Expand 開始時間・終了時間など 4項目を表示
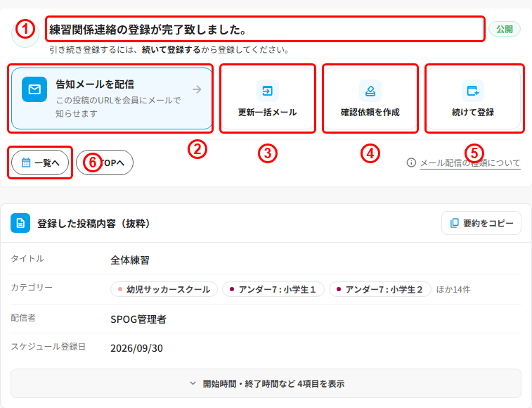Screen dimensions: 532x408 coord(266,383)
